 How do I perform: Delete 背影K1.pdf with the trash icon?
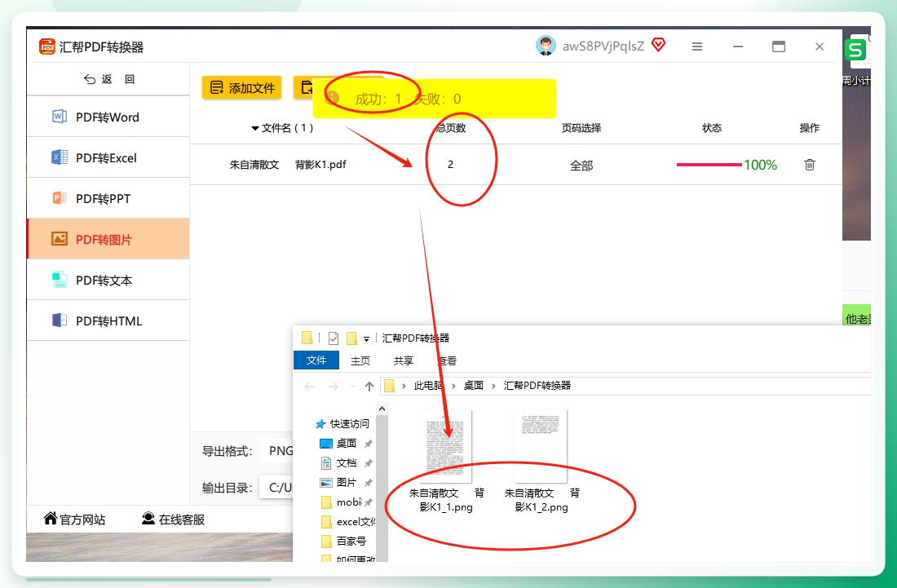[810, 165]
